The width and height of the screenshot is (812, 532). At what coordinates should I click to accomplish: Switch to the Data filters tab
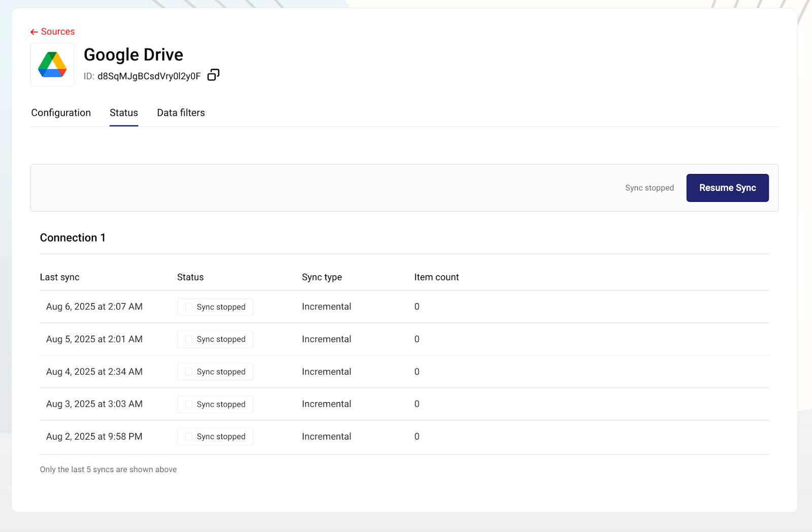tap(181, 113)
